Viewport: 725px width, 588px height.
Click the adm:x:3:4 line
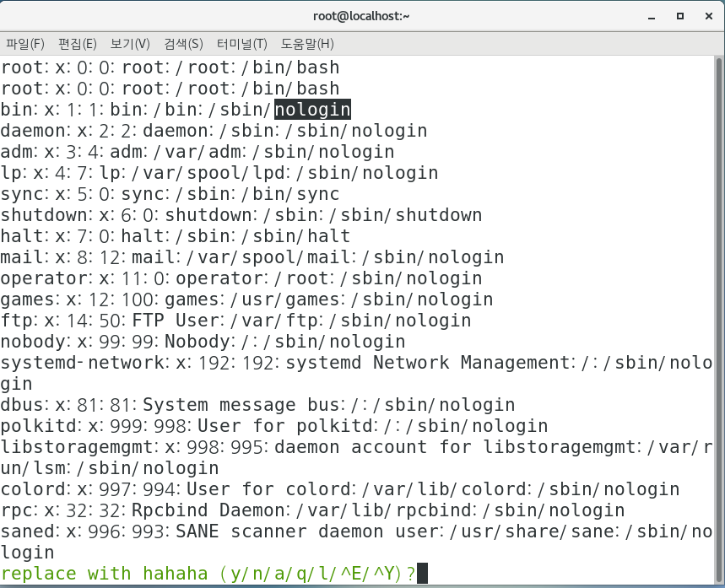coord(197,152)
